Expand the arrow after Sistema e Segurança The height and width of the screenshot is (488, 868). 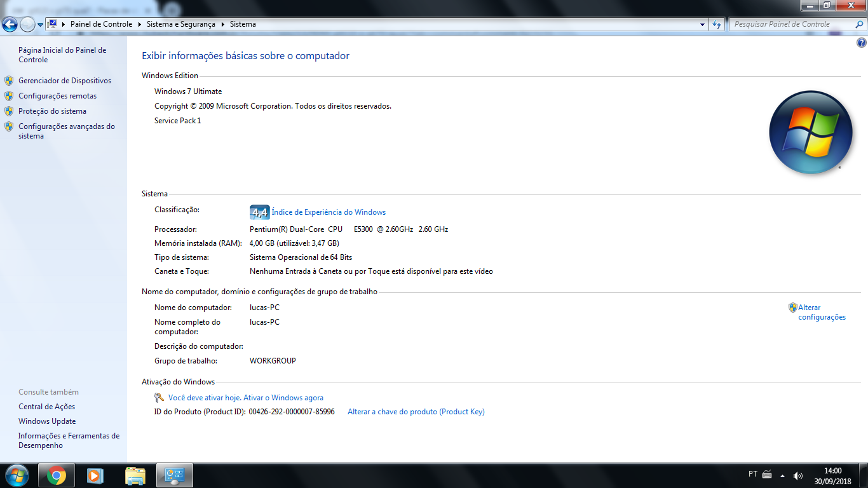coord(223,24)
